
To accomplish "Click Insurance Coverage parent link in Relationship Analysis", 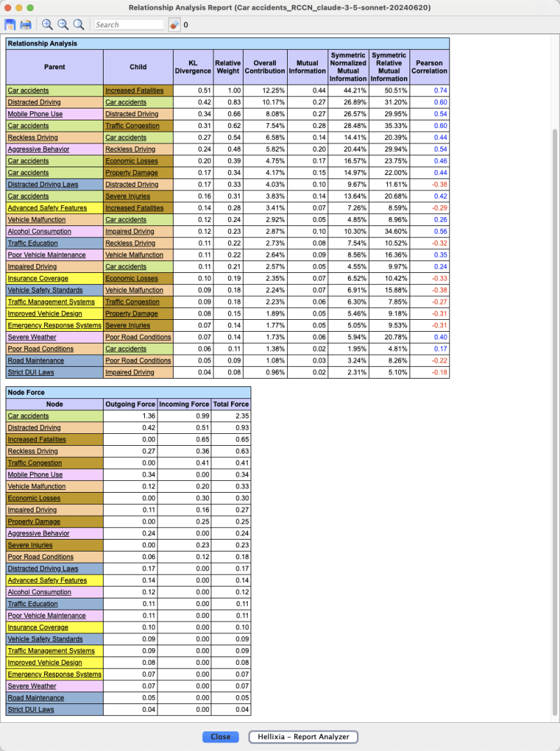I will pyautogui.click(x=38, y=279).
